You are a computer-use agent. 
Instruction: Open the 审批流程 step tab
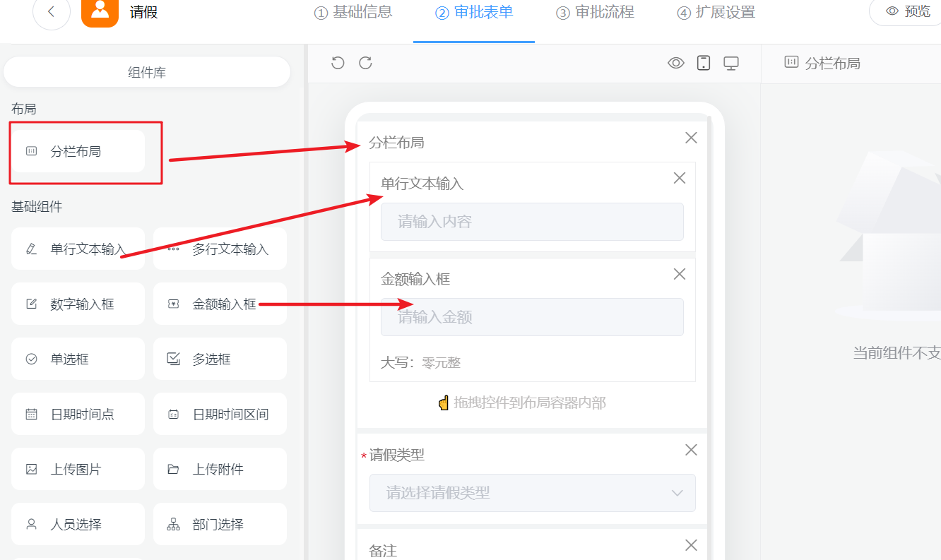pyautogui.click(x=595, y=12)
